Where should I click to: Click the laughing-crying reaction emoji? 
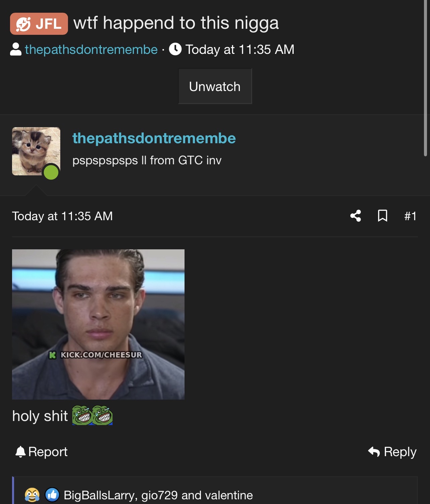coord(32,495)
